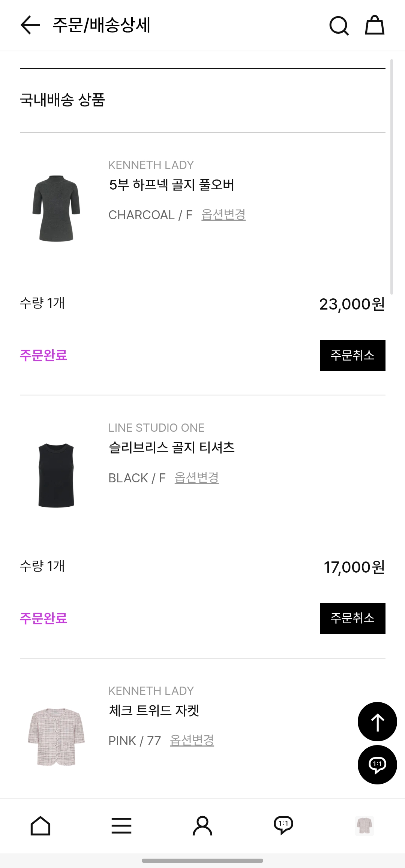Open 체크 트위드 자켓 product name

pos(154,710)
